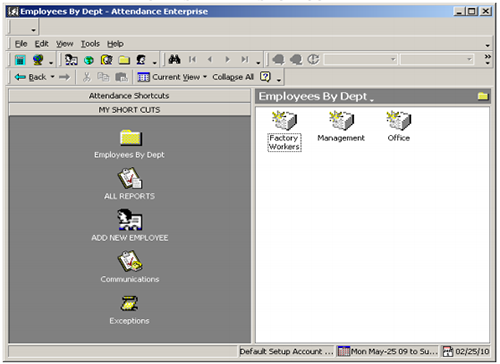Screen dimensions: 500x364
Task: Click the Paste clipboard icon
Action: point(121,77)
